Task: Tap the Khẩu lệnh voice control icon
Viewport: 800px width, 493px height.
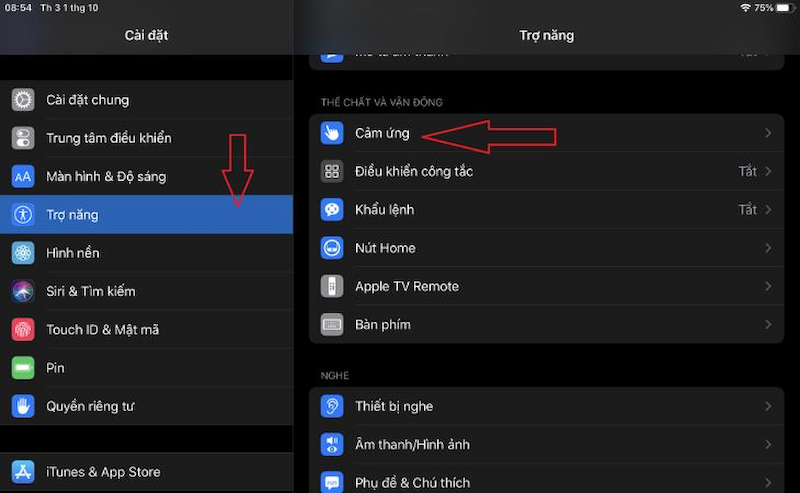Action: pyautogui.click(x=332, y=210)
